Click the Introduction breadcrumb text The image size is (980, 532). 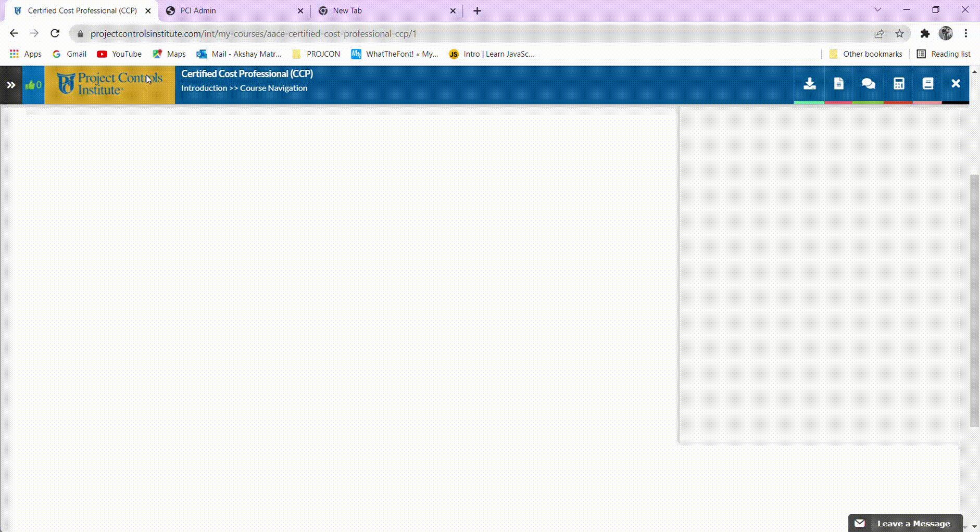pos(204,88)
